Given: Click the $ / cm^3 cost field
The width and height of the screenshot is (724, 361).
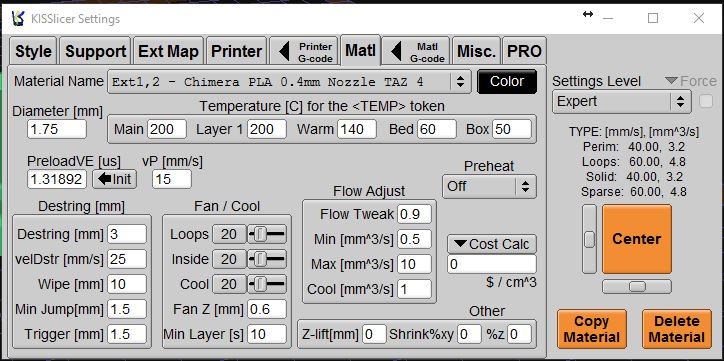Looking at the screenshot, I should 492,264.
